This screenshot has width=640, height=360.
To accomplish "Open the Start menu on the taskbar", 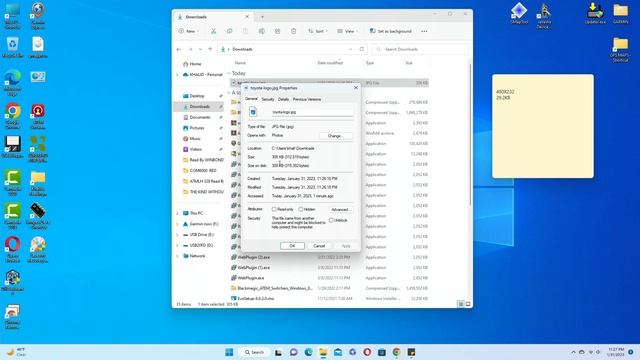I will tap(229, 352).
